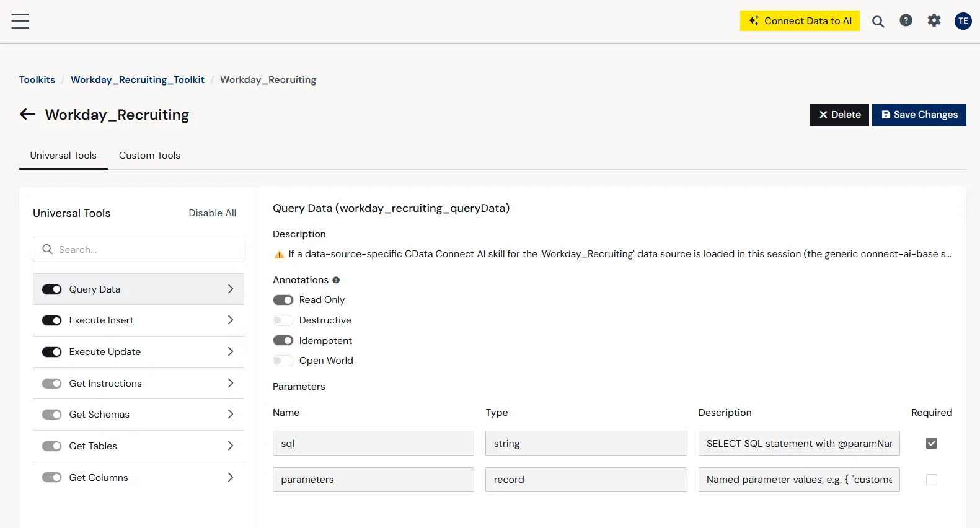This screenshot has height=528, width=980.
Task: Select the Universal Tools tab
Action: pyautogui.click(x=63, y=156)
